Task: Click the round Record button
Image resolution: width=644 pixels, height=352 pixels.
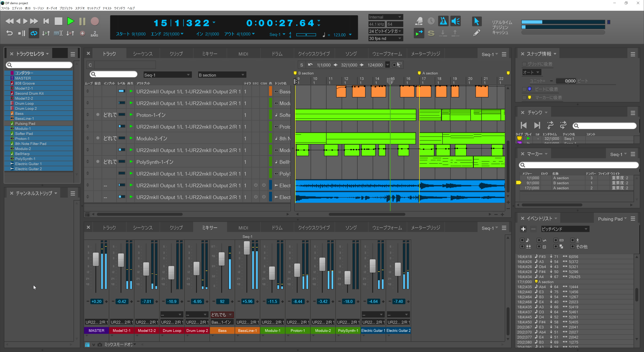Action: pos(94,21)
